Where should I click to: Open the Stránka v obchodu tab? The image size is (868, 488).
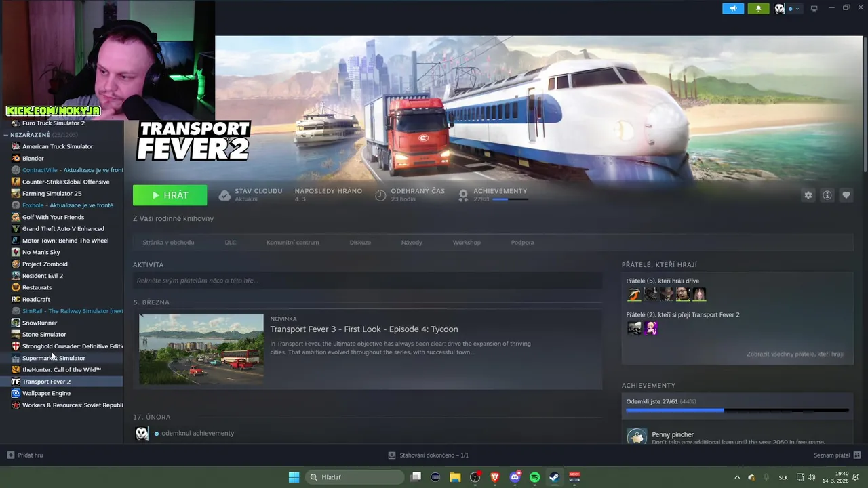point(168,243)
